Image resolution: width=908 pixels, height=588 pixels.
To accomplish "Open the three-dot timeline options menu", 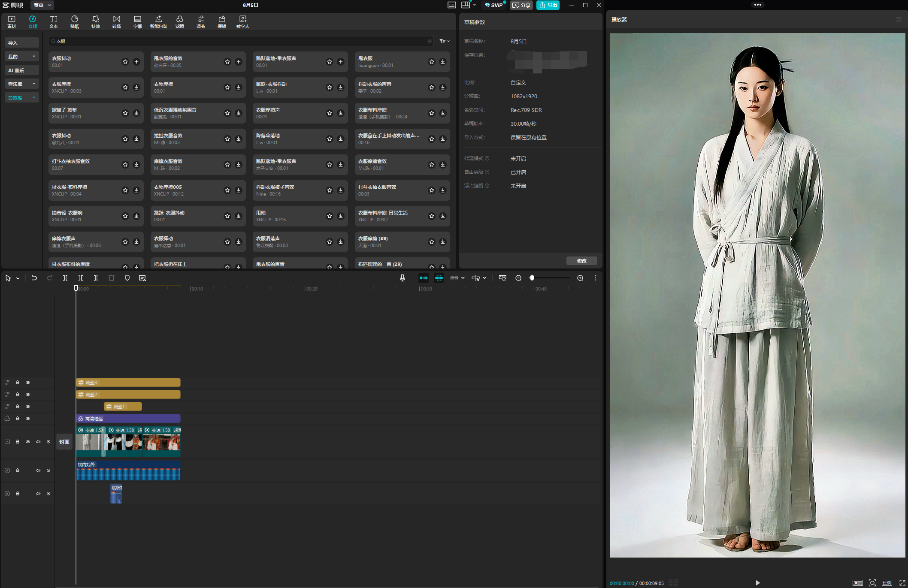I will (x=596, y=278).
